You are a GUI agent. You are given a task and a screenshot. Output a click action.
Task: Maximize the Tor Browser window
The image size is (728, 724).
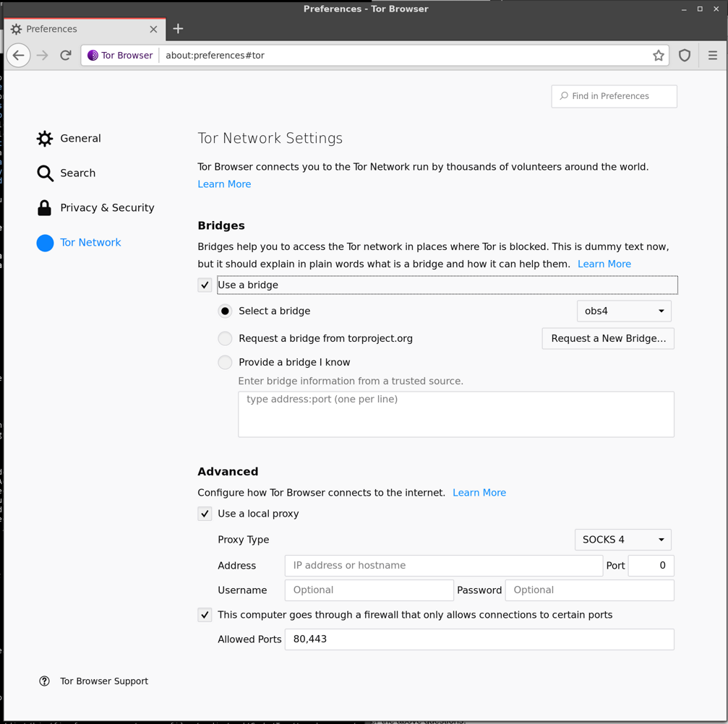pyautogui.click(x=700, y=9)
